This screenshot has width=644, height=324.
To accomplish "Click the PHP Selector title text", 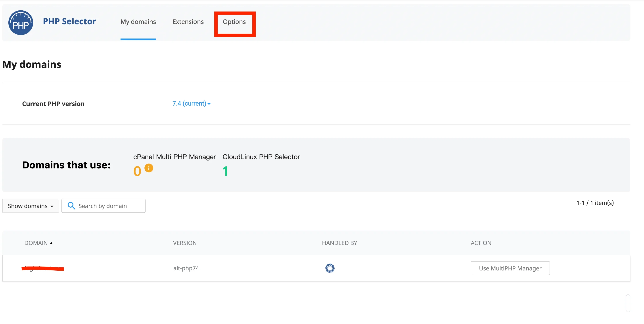I will pyautogui.click(x=69, y=21).
